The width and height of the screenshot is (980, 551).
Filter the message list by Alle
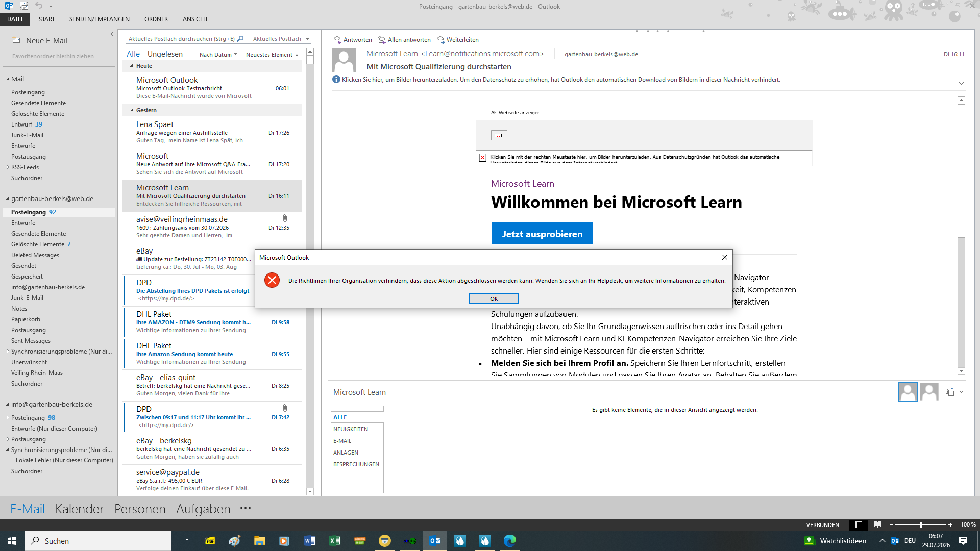point(133,54)
